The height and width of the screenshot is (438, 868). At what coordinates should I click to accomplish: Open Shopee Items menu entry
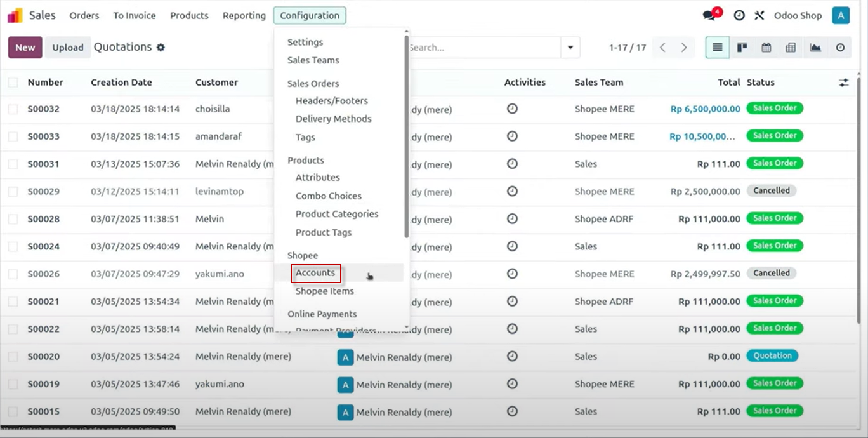click(x=325, y=291)
